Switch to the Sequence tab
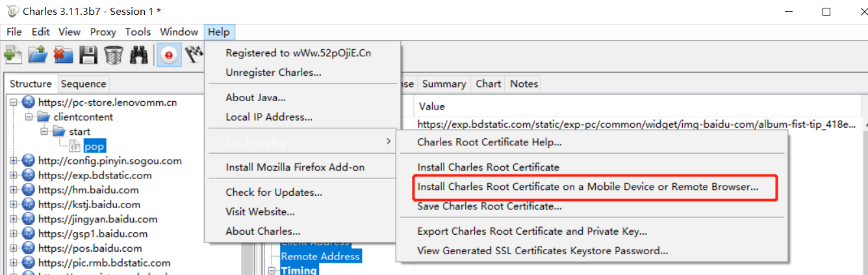 pyautogui.click(x=83, y=84)
